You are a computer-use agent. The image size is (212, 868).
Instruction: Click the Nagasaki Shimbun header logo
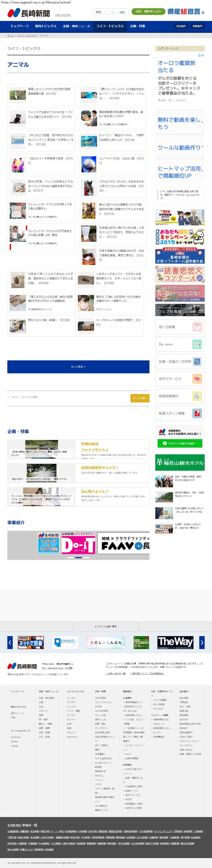(29, 13)
